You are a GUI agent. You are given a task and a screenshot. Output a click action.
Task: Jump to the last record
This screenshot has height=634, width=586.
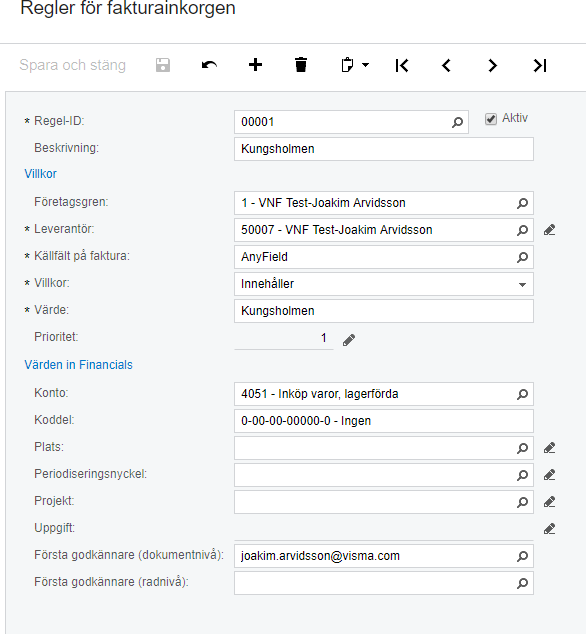[540, 65]
